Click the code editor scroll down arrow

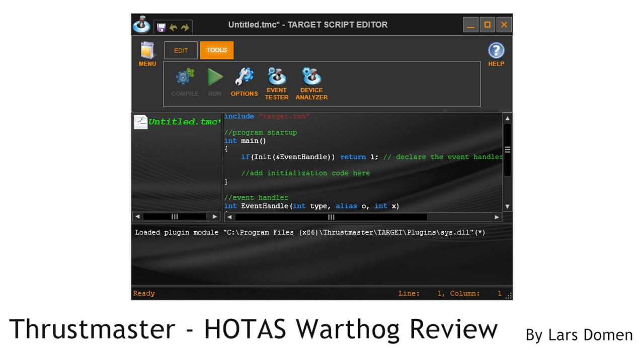click(507, 206)
